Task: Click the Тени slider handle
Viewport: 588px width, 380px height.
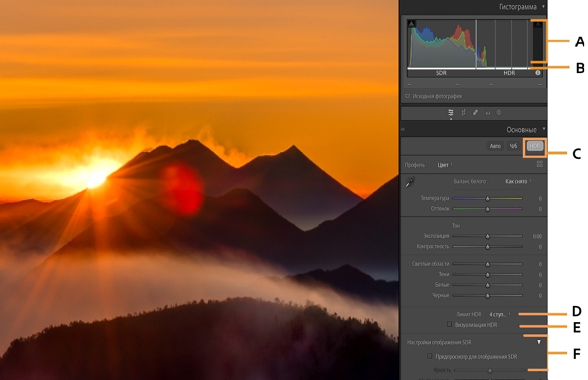Action: 488,275
